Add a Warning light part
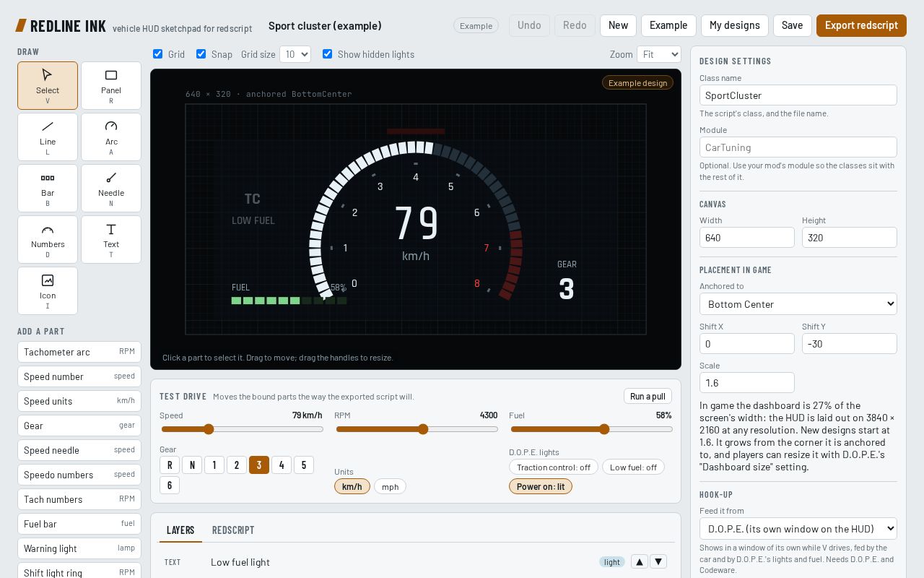 (x=79, y=548)
